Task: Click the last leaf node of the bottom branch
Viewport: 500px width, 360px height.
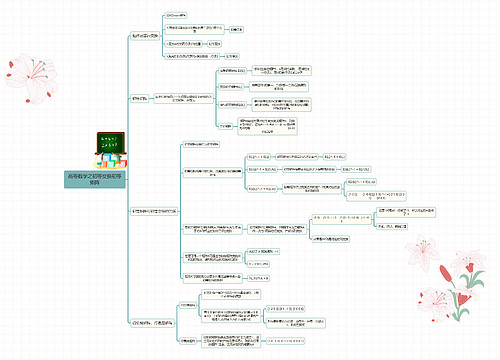Action: (285, 341)
